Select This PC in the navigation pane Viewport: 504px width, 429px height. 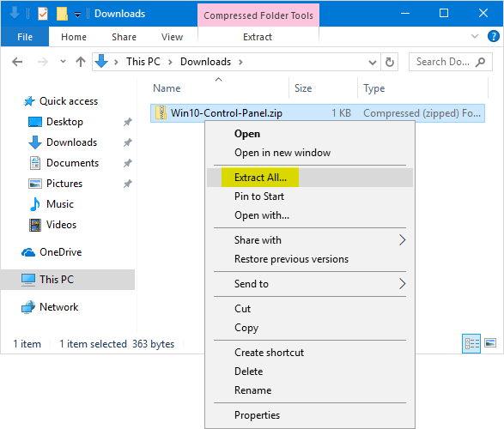pyautogui.click(x=68, y=280)
